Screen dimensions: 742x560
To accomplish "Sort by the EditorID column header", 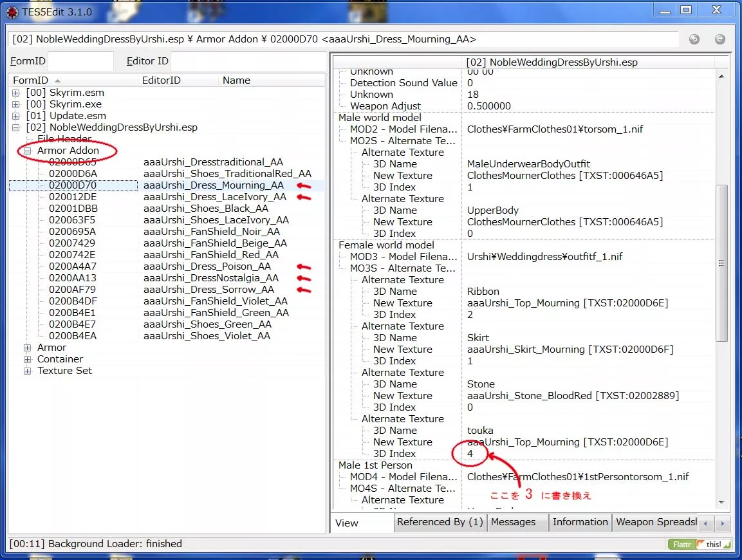I will [179, 80].
